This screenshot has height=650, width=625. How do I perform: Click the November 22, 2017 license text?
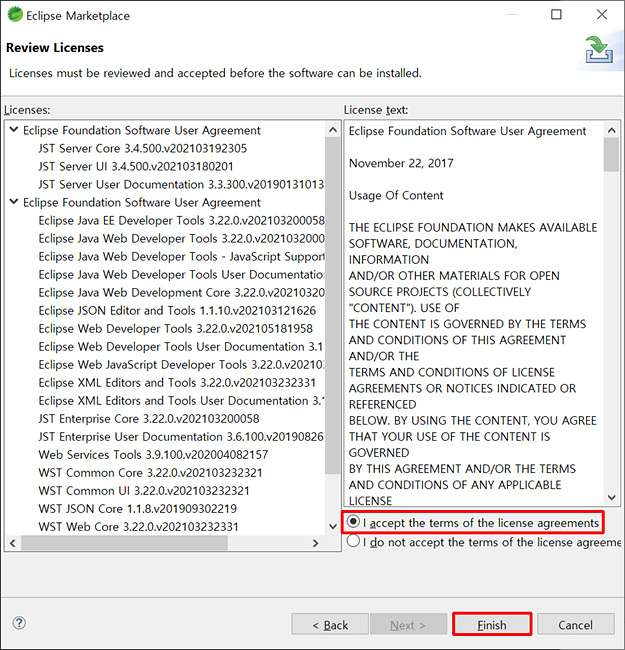coord(401,163)
